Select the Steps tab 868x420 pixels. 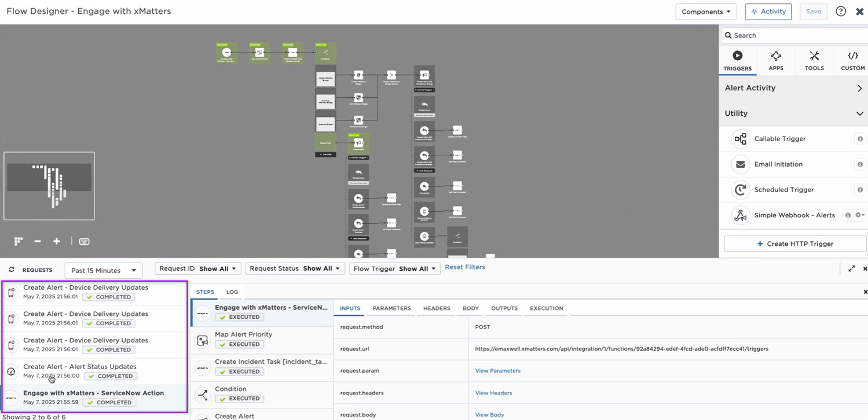(205, 292)
